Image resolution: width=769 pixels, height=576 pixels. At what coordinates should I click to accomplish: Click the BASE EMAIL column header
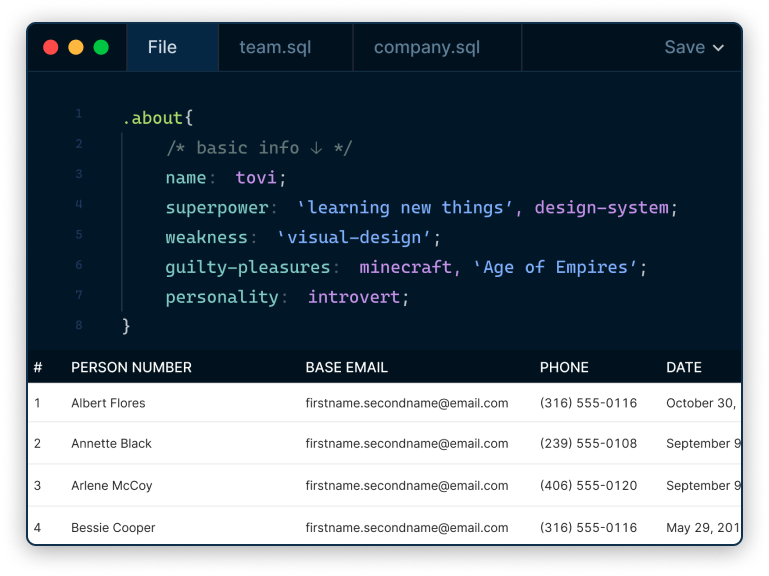pyautogui.click(x=347, y=367)
